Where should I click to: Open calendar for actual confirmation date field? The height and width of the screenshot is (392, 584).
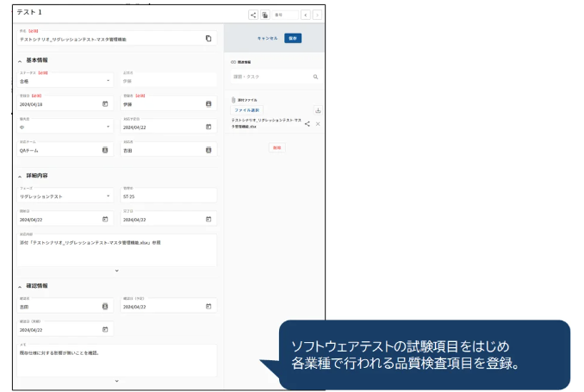pyautogui.click(x=105, y=329)
